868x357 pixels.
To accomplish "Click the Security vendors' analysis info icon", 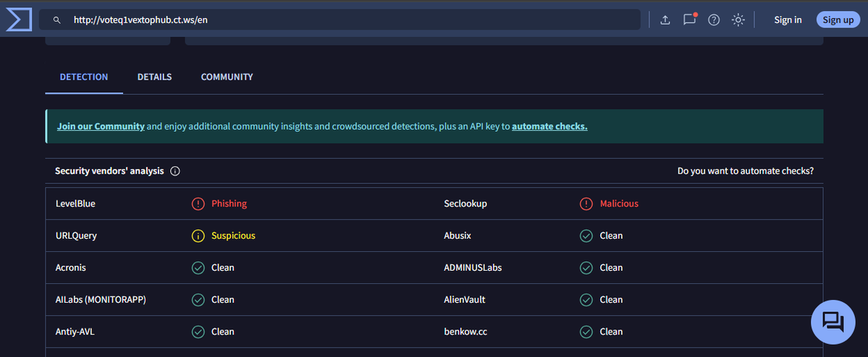I will tap(175, 171).
